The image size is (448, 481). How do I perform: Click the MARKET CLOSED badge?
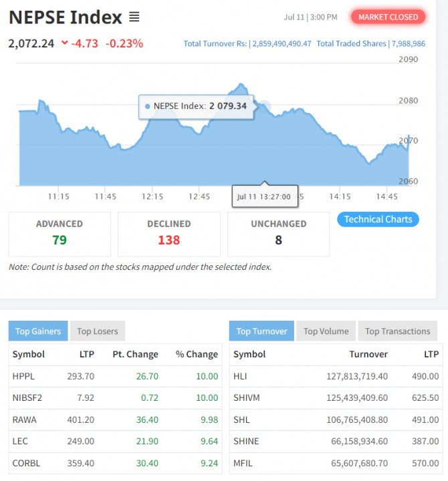pyautogui.click(x=388, y=17)
